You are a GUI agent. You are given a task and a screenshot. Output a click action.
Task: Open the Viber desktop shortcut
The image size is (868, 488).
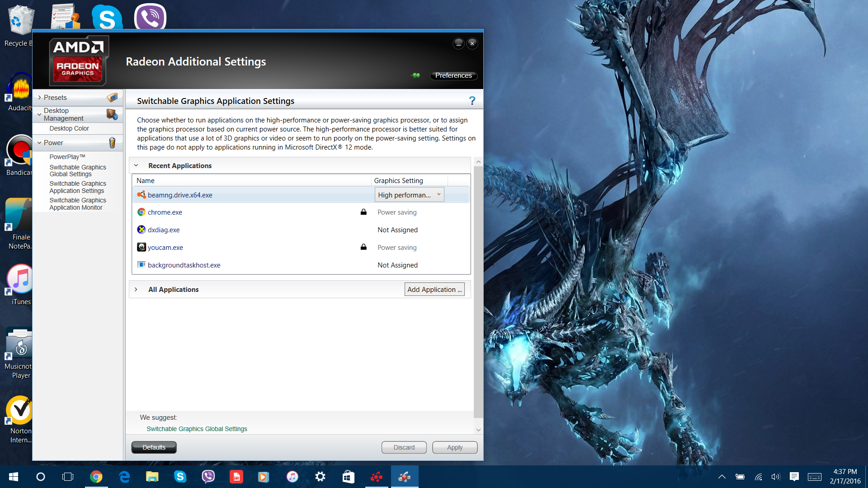(150, 17)
